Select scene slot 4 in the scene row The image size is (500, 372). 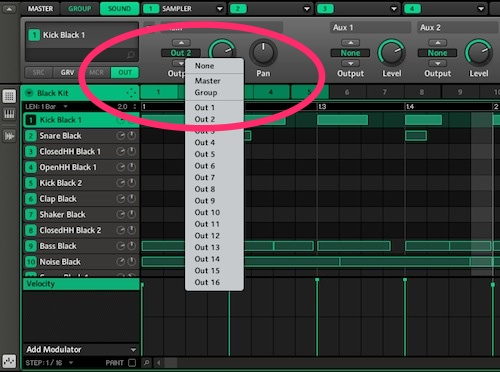(x=271, y=92)
